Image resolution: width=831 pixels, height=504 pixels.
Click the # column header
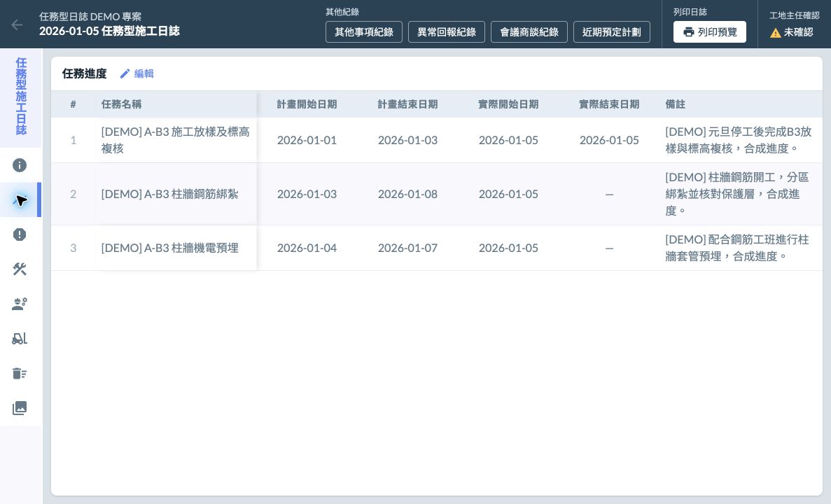(73, 104)
